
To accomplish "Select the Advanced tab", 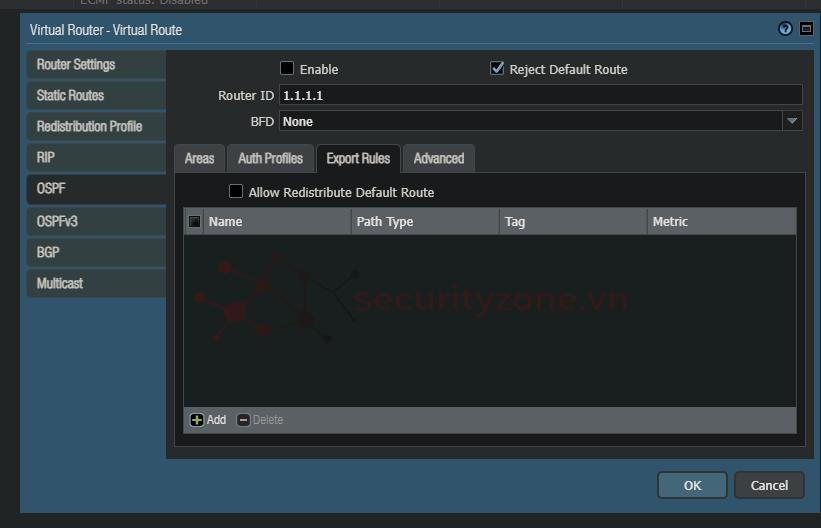I will tap(438, 159).
